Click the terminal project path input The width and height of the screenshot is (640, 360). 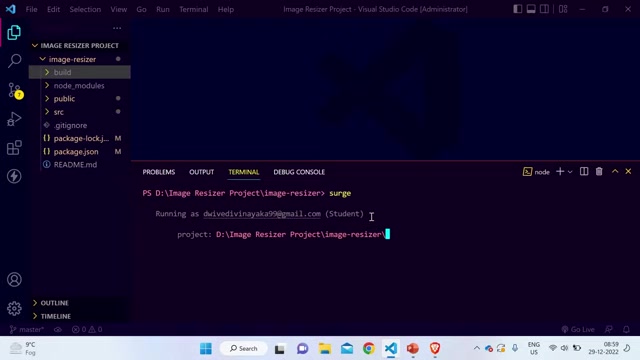pyautogui.click(x=300, y=234)
